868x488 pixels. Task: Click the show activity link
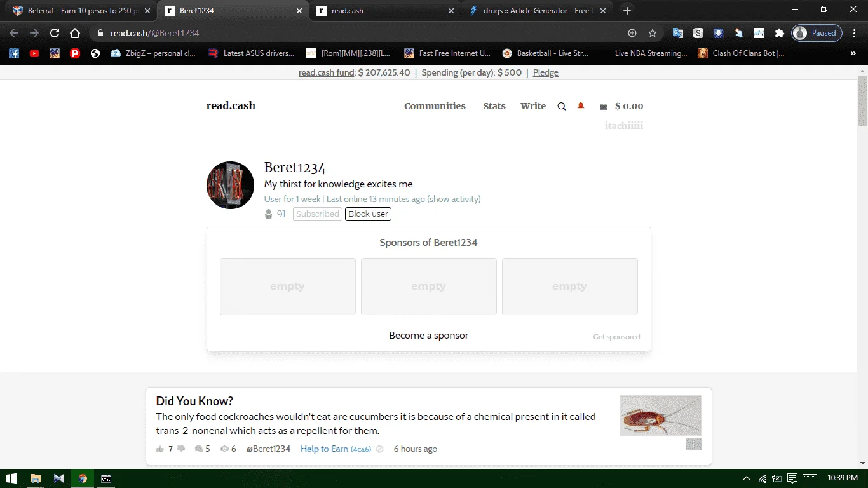(x=454, y=200)
